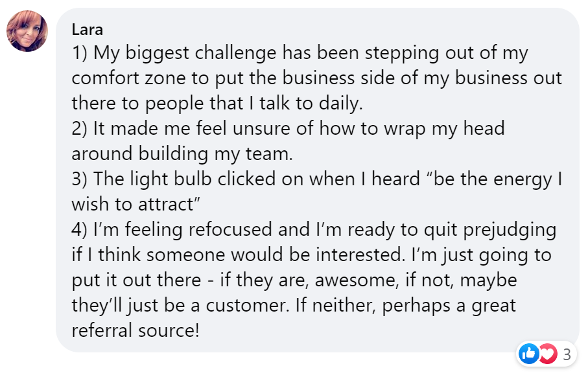Viewport: 588px width, 377px height.
Task: Click the red heart Love reaction icon
Action: pos(548,354)
